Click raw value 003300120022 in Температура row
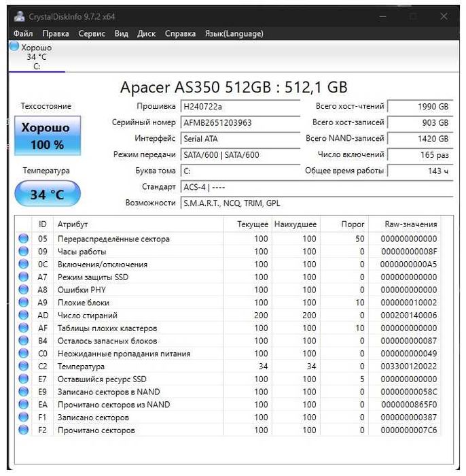466x476 pixels. [x=409, y=367]
